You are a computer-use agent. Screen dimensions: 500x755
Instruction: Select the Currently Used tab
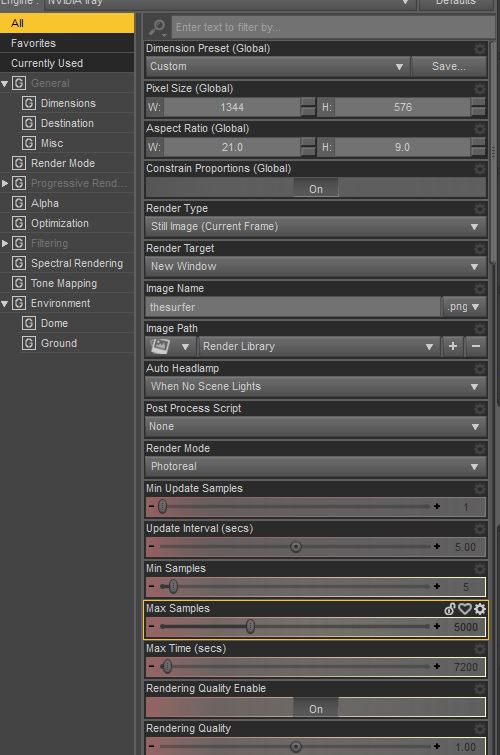pos(67,63)
